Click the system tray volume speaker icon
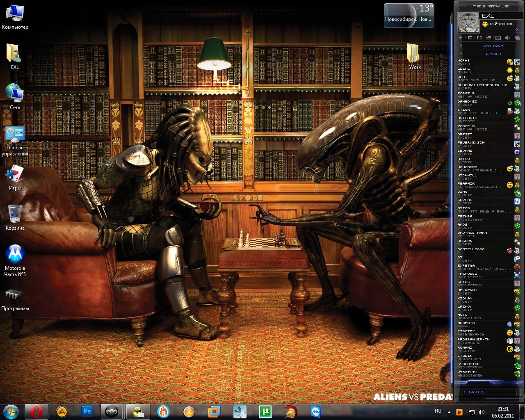 [481, 412]
